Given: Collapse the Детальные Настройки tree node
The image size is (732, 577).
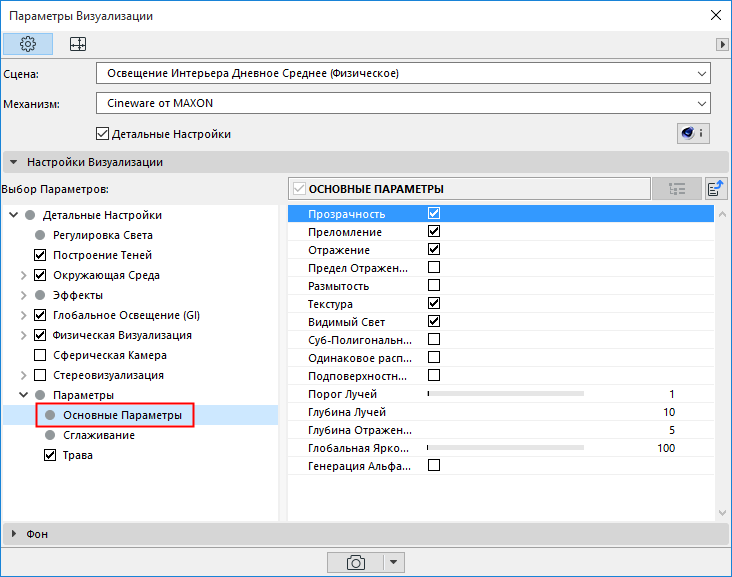Looking at the screenshot, I should pyautogui.click(x=14, y=215).
